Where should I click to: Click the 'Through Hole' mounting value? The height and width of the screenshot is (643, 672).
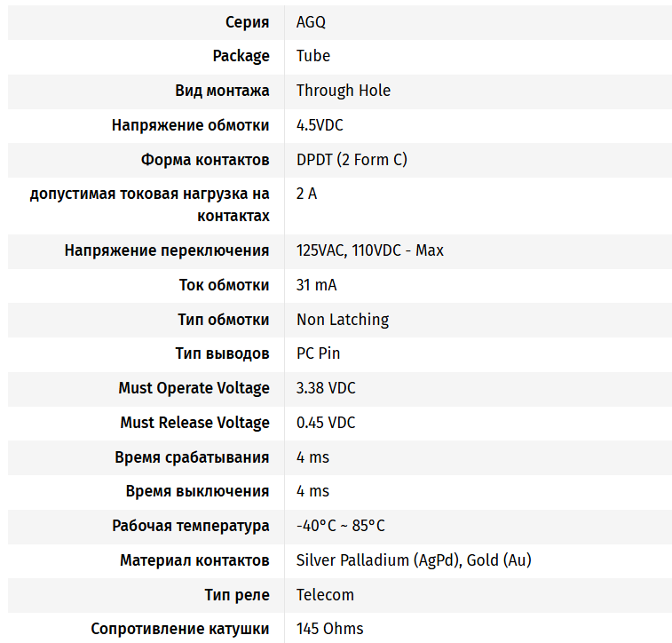344,91
